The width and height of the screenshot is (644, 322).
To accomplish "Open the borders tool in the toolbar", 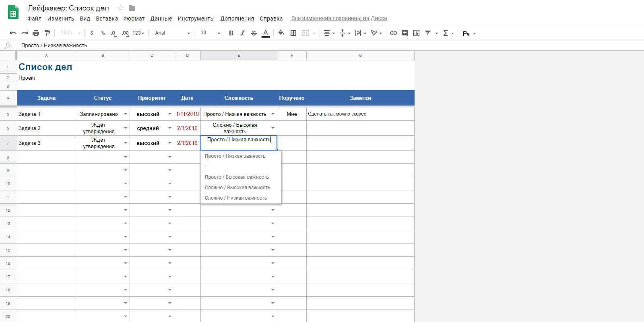I will point(293,33).
